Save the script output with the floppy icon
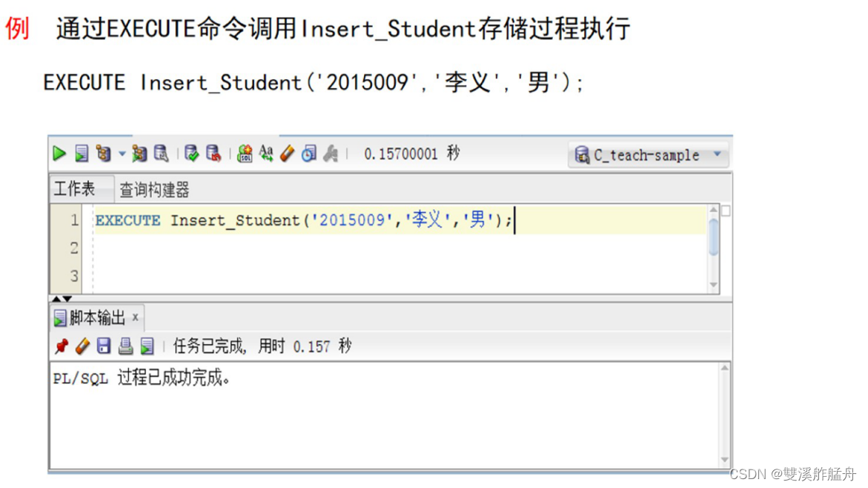868x488 pixels. coord(104,346)
